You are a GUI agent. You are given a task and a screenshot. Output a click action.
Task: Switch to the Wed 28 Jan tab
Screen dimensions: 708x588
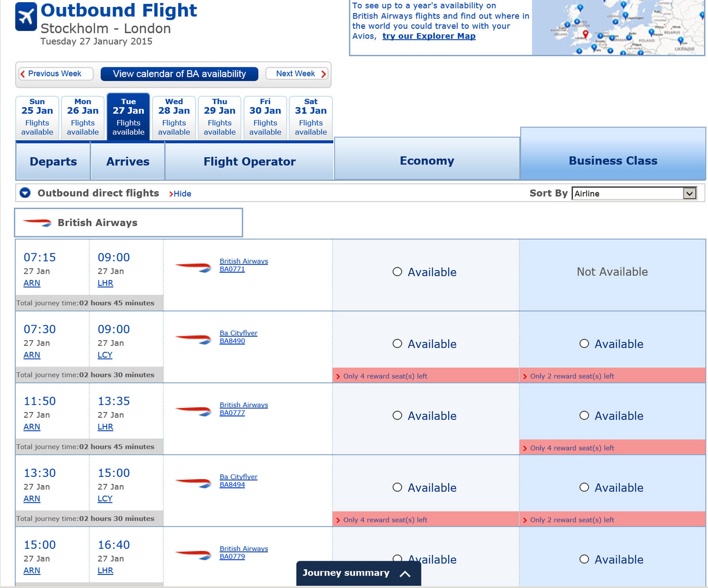[x=174, y=117]
